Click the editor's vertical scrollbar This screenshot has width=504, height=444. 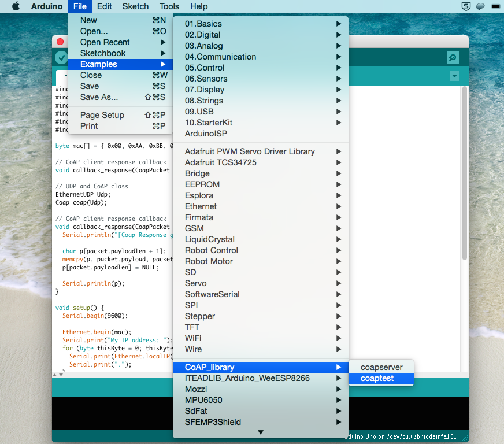[465, 173]
